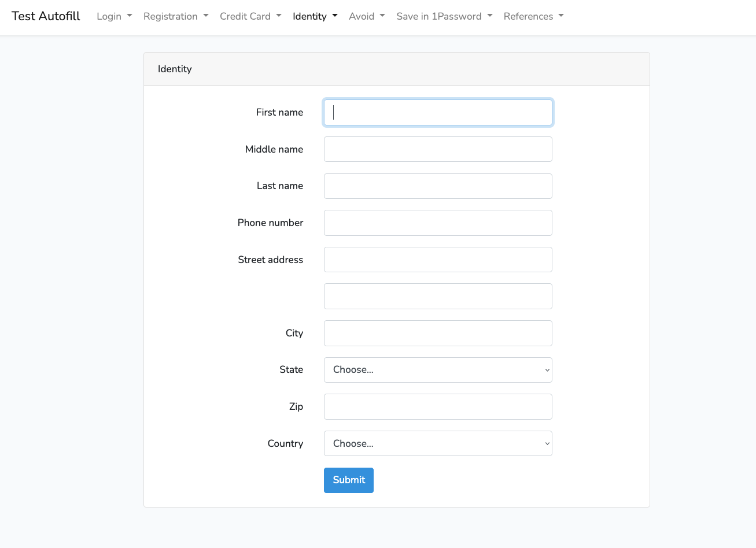The height and width of the screenshot is (548, 756).
Task: Click the Country label
Action: coord(285,443)
